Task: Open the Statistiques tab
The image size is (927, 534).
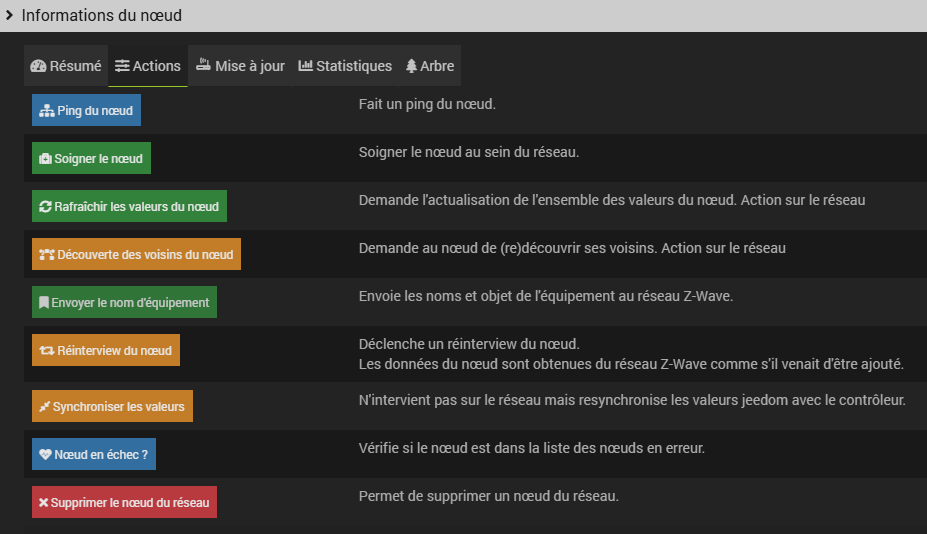Action: coord(345,66)
